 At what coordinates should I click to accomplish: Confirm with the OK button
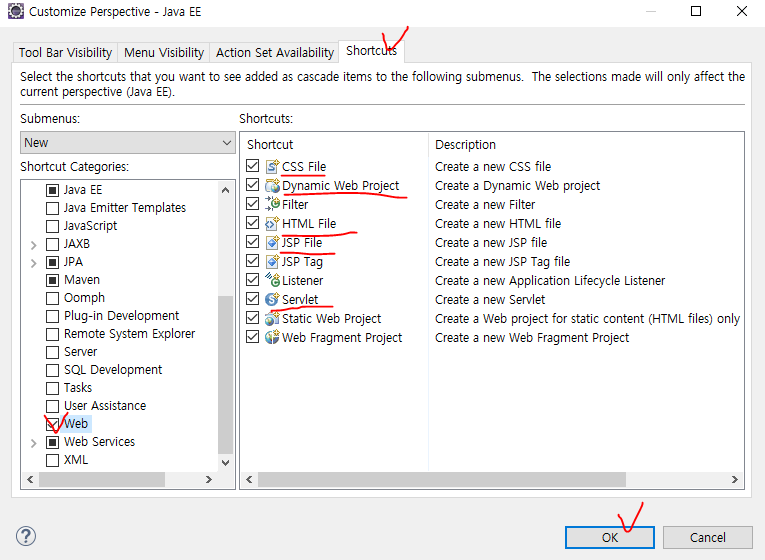click(x=610, y=538)
